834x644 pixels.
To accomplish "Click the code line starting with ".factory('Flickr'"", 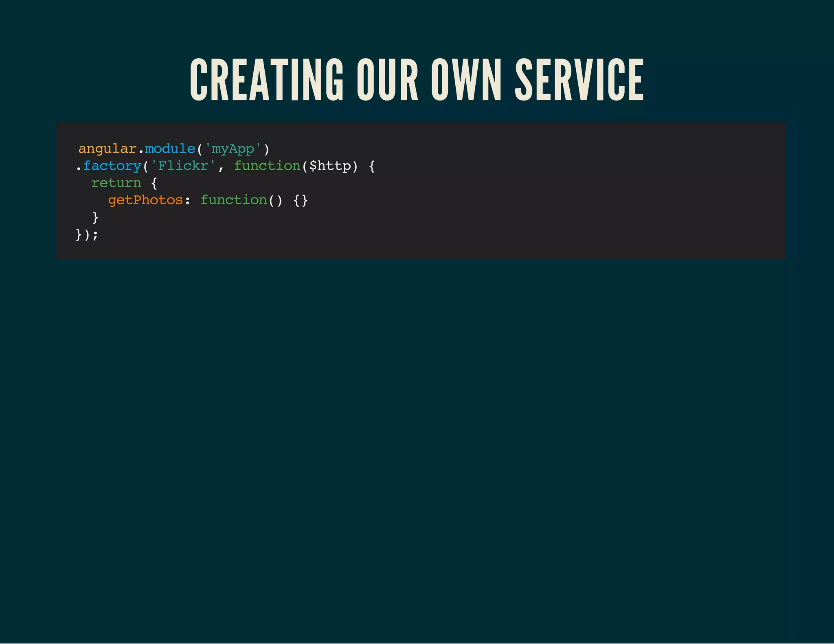I will [226, 166].
